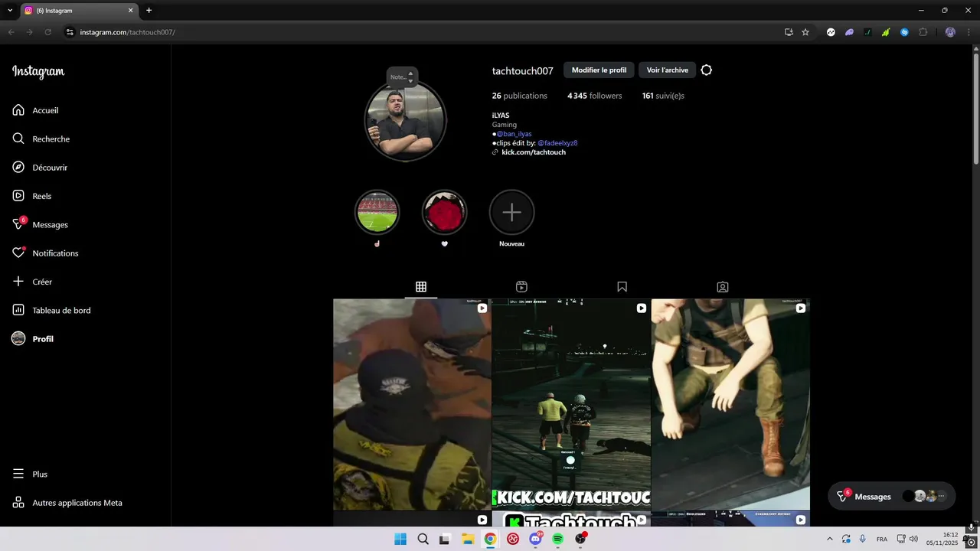Select the posts grid tab
This screenshot has height=551, width=980.
coord(421,286)
